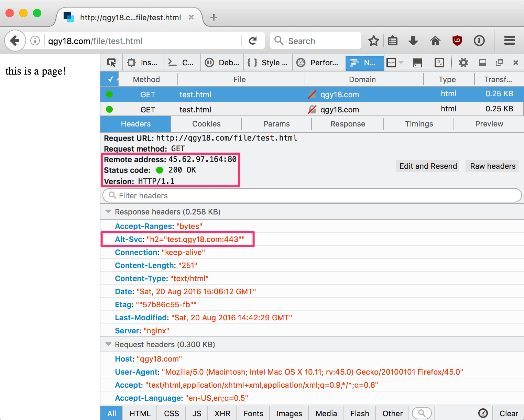
Task: Collapse the Request headers section
Action: (108, 344)
